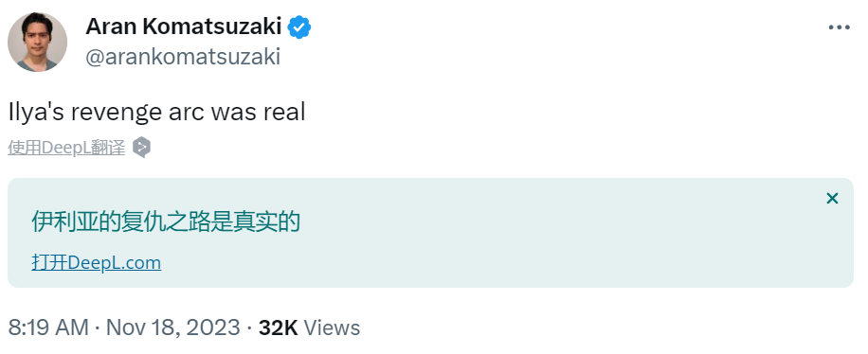Click the blue verified badge
868x354 pixels.
click(299, 27)
